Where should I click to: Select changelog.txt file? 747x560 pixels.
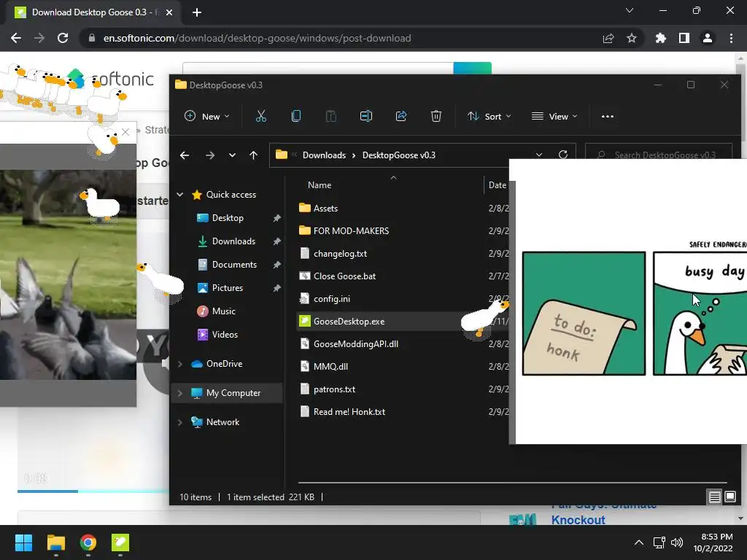(x=340, y=253)
